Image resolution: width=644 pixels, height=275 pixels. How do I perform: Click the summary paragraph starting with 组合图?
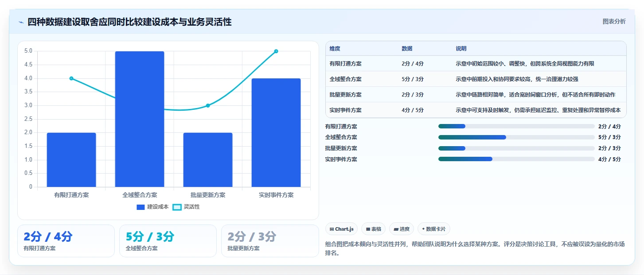pyautogui.click(x=475, y=248)
